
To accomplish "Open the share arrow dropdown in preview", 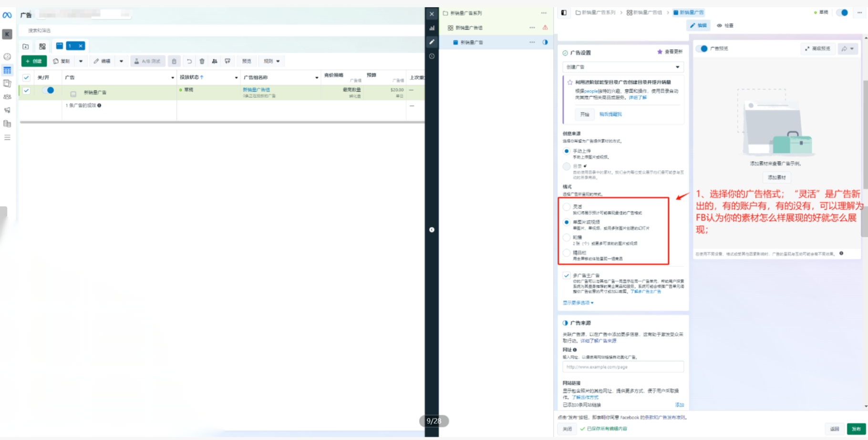I will click(848, 49).
